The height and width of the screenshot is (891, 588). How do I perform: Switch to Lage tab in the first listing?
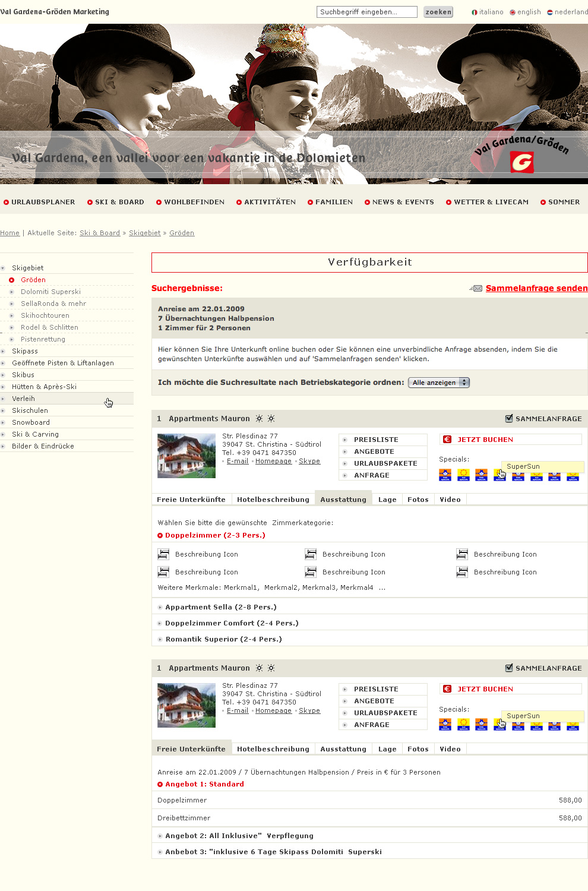click(x=387, y=500)
